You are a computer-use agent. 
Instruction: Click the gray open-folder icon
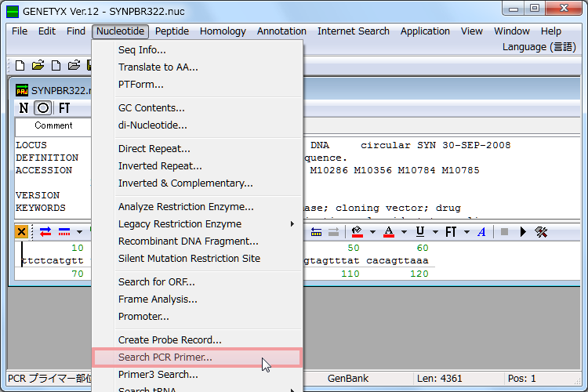pyautogui.click(x=74, y=65)
